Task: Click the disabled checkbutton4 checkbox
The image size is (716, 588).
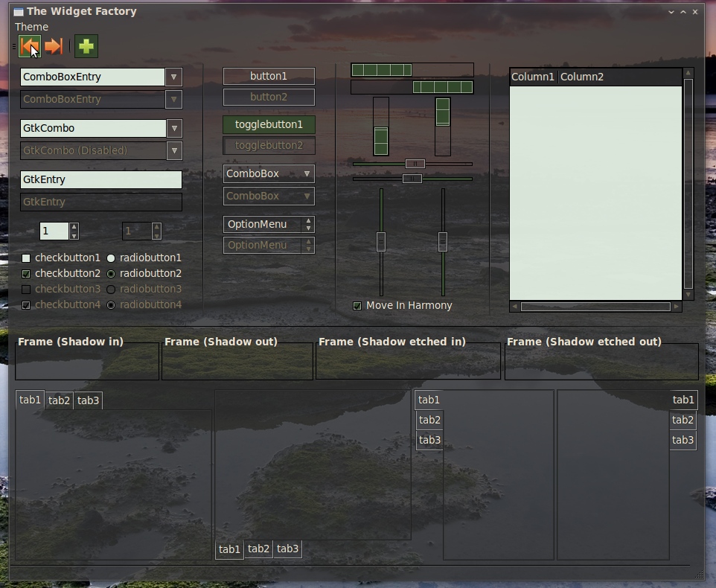Action: (x=26, y=305)
